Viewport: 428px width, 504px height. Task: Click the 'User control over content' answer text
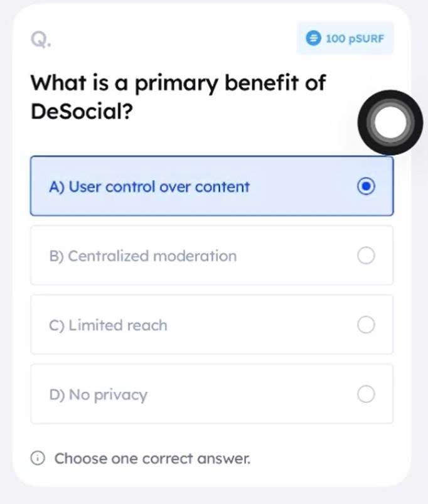tap(159, 186)
